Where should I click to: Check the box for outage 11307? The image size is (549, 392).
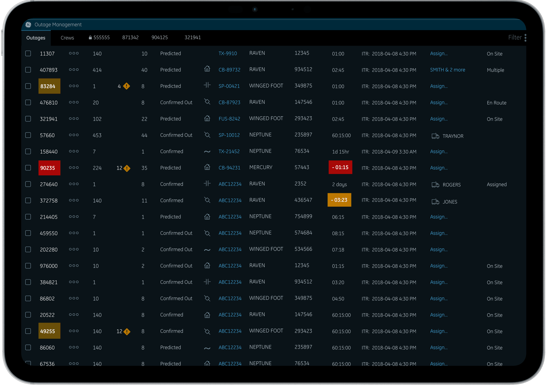[x=28, y=53]
